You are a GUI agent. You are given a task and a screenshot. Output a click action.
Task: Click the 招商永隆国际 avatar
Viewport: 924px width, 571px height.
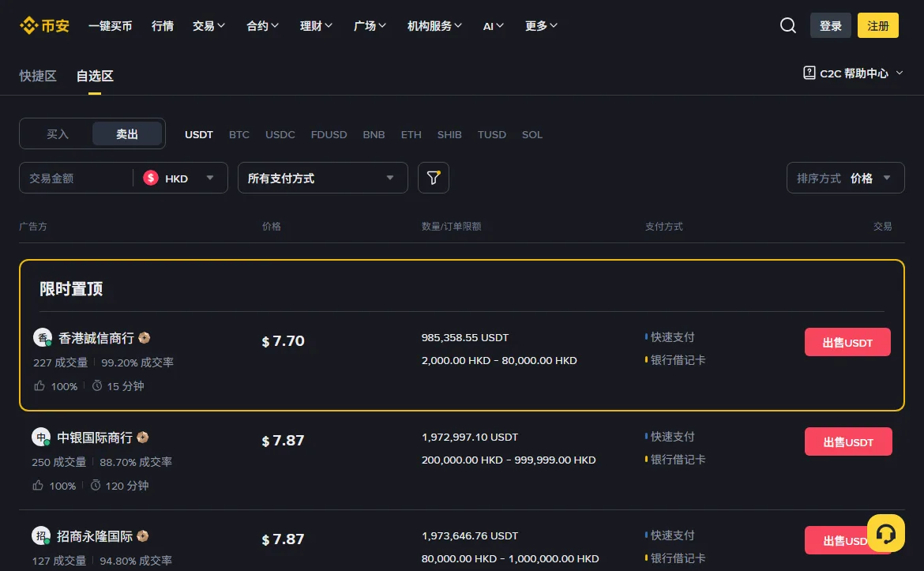tap(40, 535)
